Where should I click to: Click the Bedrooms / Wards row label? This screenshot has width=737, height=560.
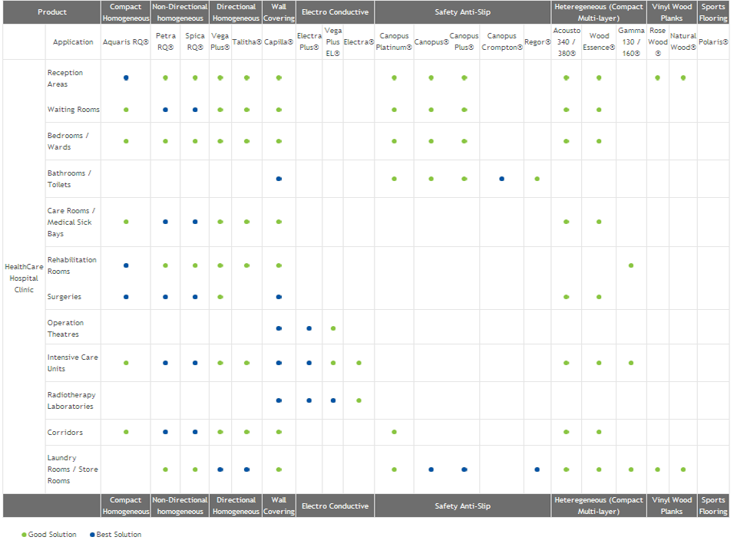[68, 141]
